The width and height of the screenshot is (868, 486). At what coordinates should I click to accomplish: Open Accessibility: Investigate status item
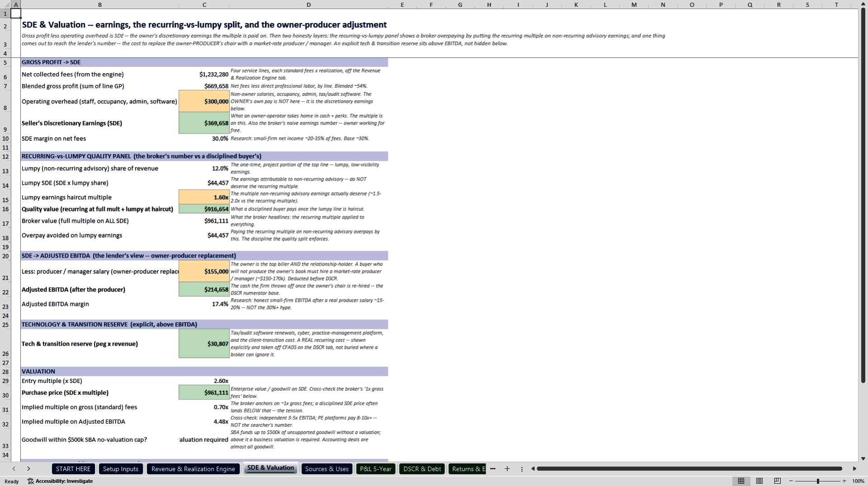60,481
